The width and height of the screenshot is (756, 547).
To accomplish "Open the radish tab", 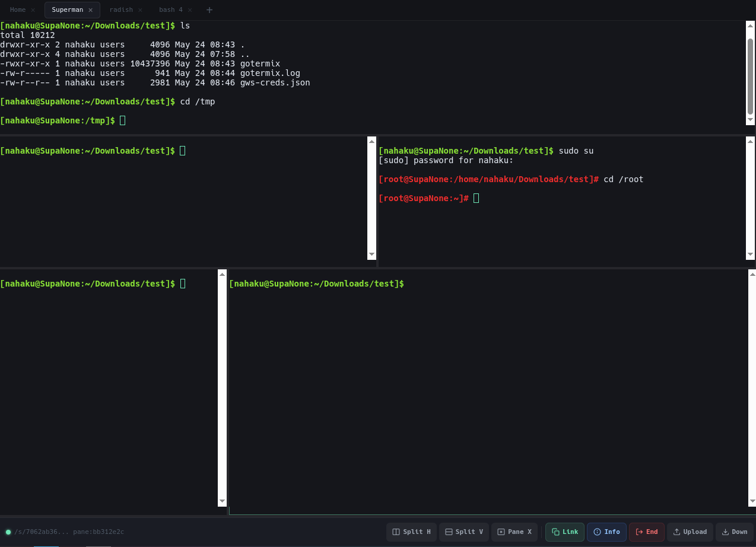I will [x=121, y=9].
